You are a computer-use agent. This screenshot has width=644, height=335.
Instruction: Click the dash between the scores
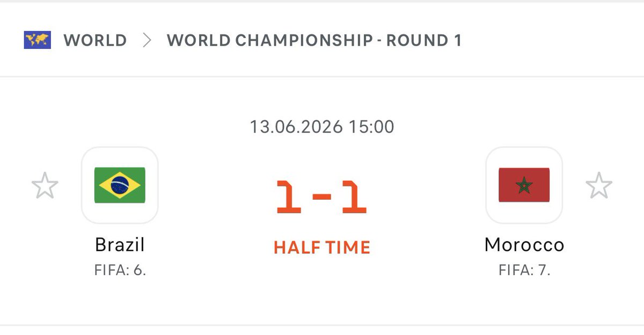point(322,196)
